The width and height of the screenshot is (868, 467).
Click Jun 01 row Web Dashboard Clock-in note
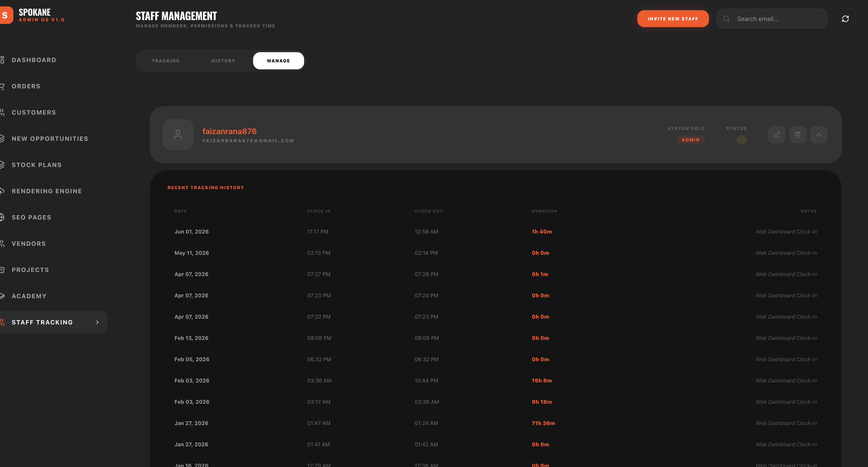point(786,232)
